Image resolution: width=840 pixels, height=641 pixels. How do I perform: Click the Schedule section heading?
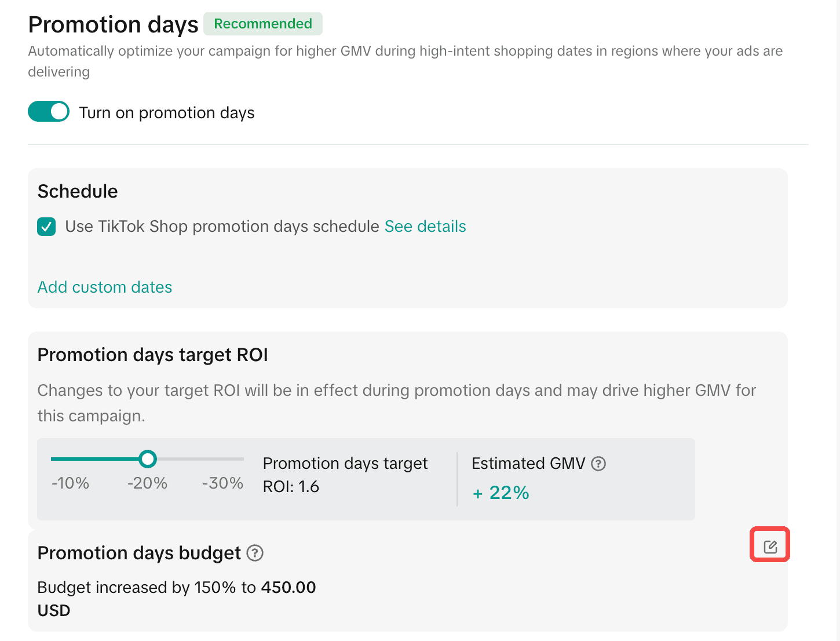pos(78,191)
